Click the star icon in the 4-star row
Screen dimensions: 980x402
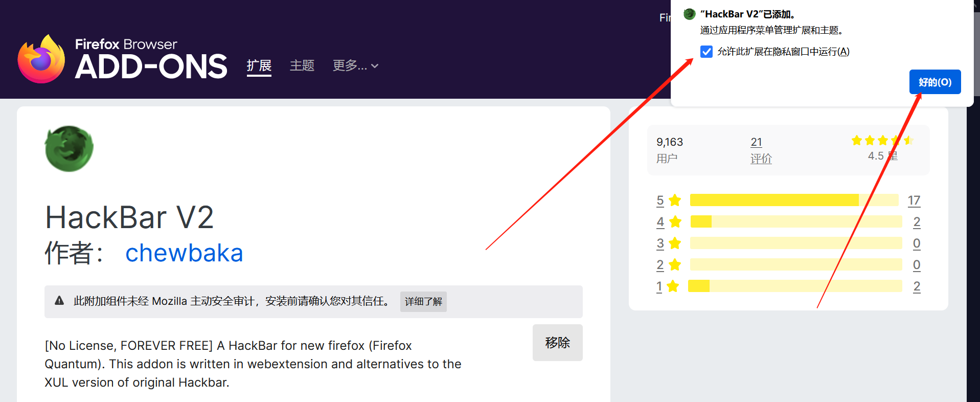tap(675, 221)
